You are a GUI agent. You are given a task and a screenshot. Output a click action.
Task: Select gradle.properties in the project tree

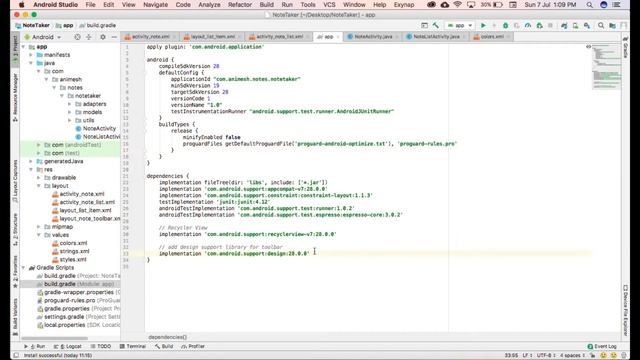click(x=78, y=309)
